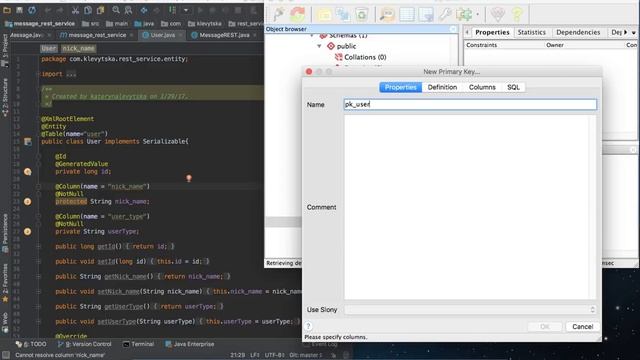Close New Primary Key dialog red button
Screen dimensions: 640x360
coord(309,72)
